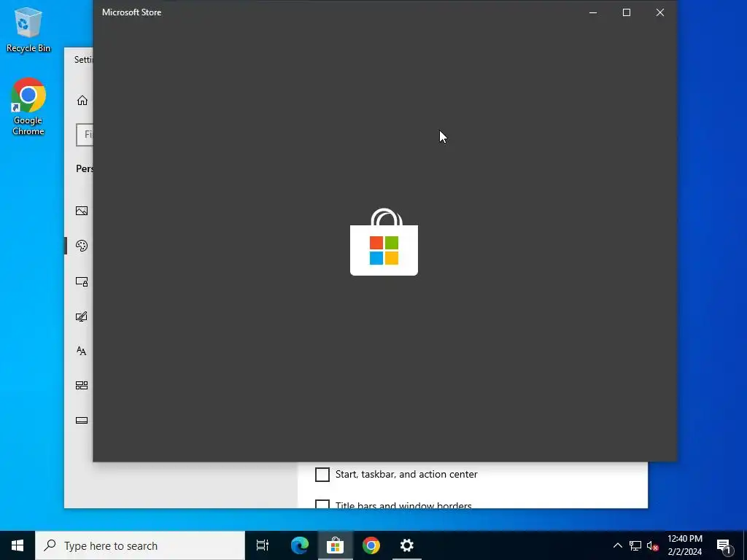Open Taskbar icon in Settings sidebar

pyautogui.click(x=82, y=421)
